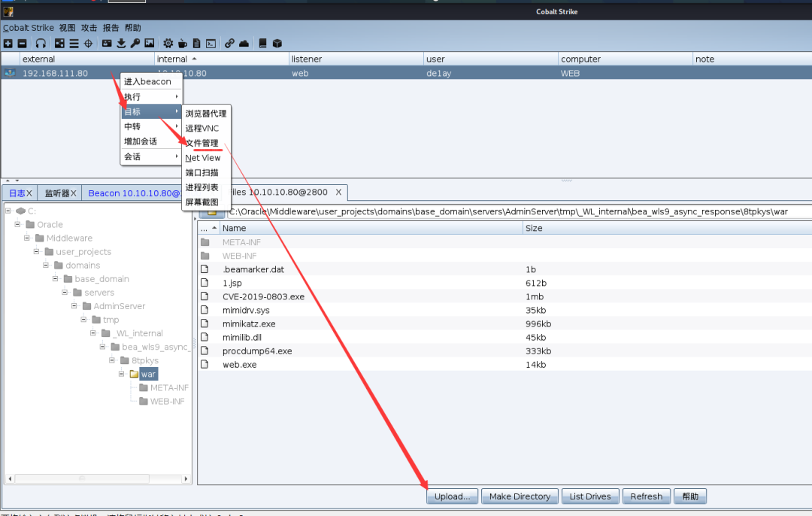Click the document macro icon in toolbar
The height and width of the screenshot is (516, 812).
tap(196, 44)
